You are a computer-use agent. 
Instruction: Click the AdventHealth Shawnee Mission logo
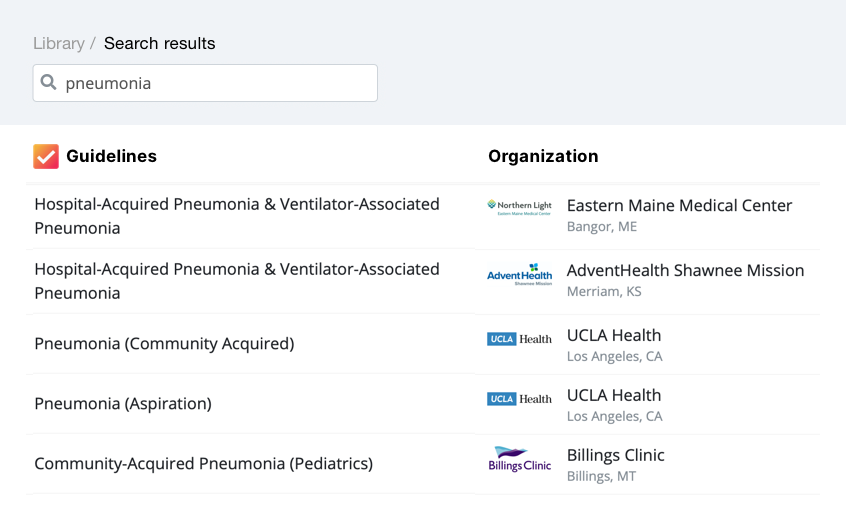519,274
